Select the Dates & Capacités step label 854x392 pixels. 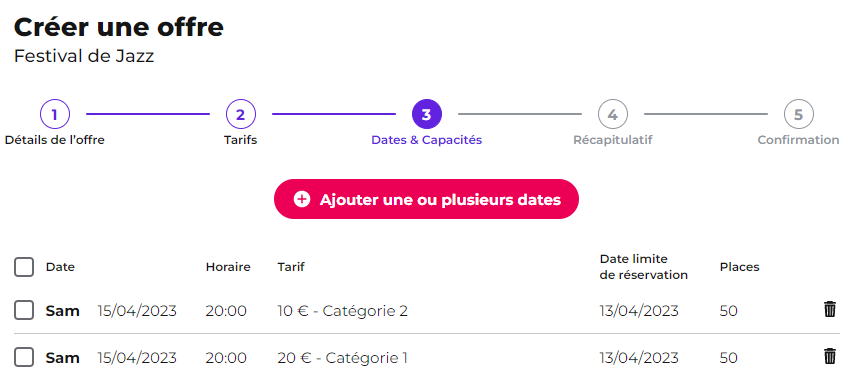point(426,140)
